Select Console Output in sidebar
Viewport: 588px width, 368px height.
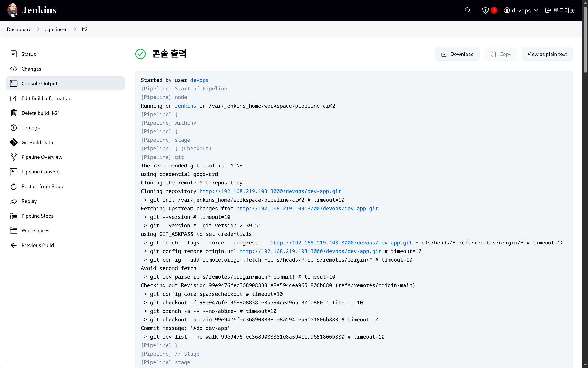point(65,83)
